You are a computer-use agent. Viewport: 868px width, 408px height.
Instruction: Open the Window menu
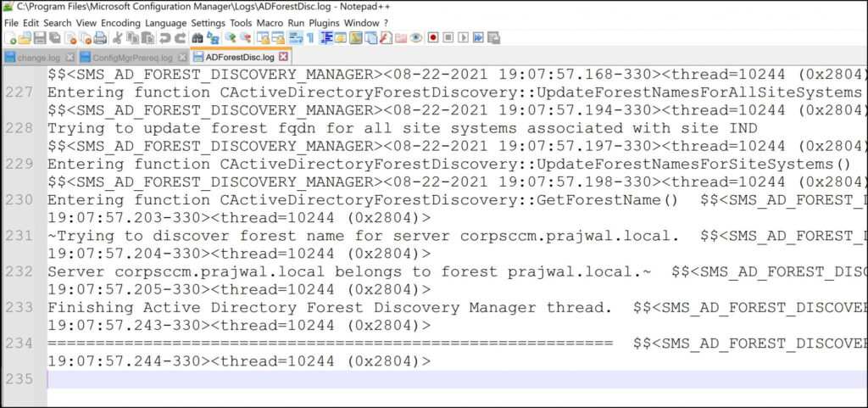tap(361, 23)
